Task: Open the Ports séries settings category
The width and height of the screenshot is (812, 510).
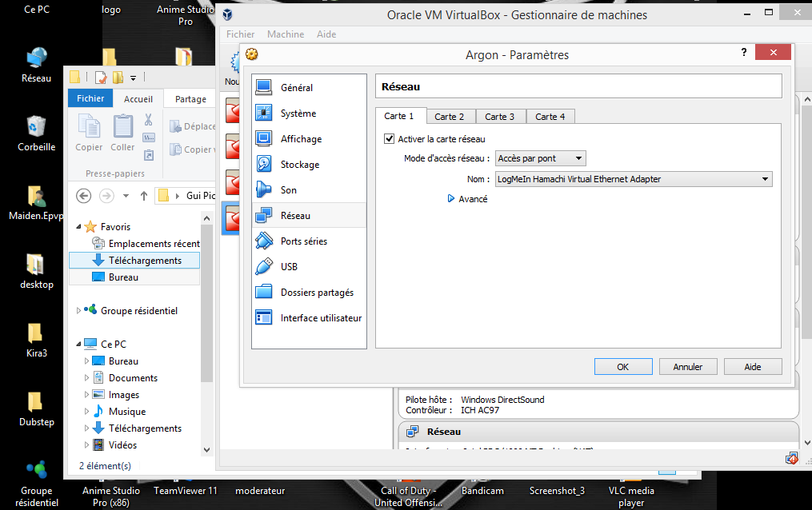Action: click(309, 241)
